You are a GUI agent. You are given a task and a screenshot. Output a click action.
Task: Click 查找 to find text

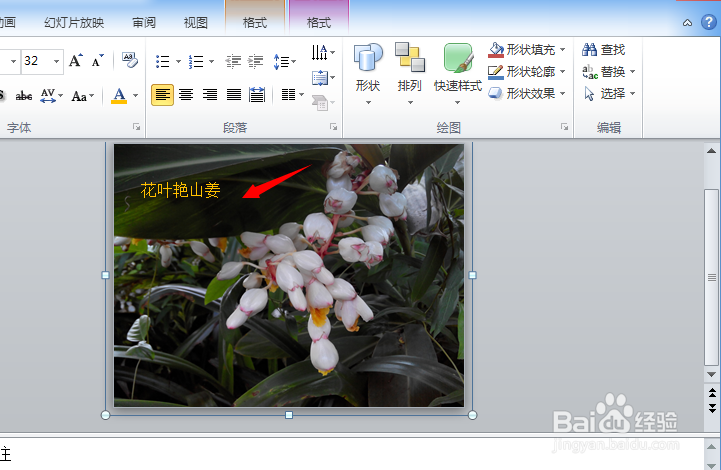(603, 50)
